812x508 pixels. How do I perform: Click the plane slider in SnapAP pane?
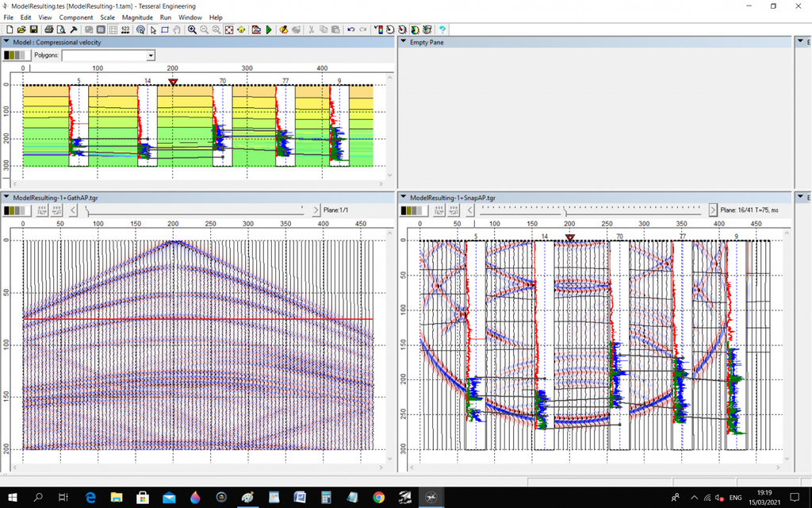(565, 211)
